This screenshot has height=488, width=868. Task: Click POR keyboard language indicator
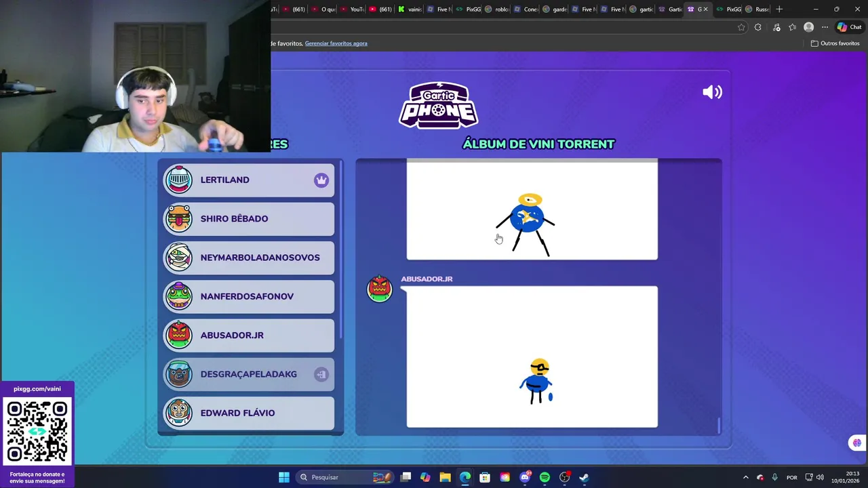tap(792, 477)
